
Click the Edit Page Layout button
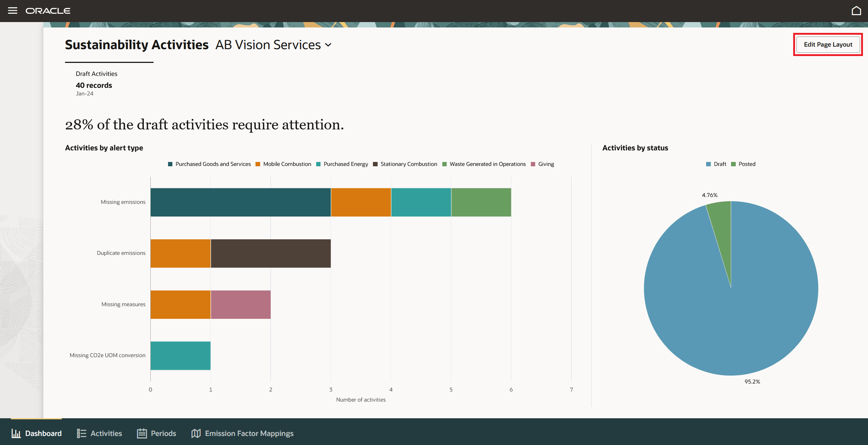pyautogui.click(x=828, y=44)
